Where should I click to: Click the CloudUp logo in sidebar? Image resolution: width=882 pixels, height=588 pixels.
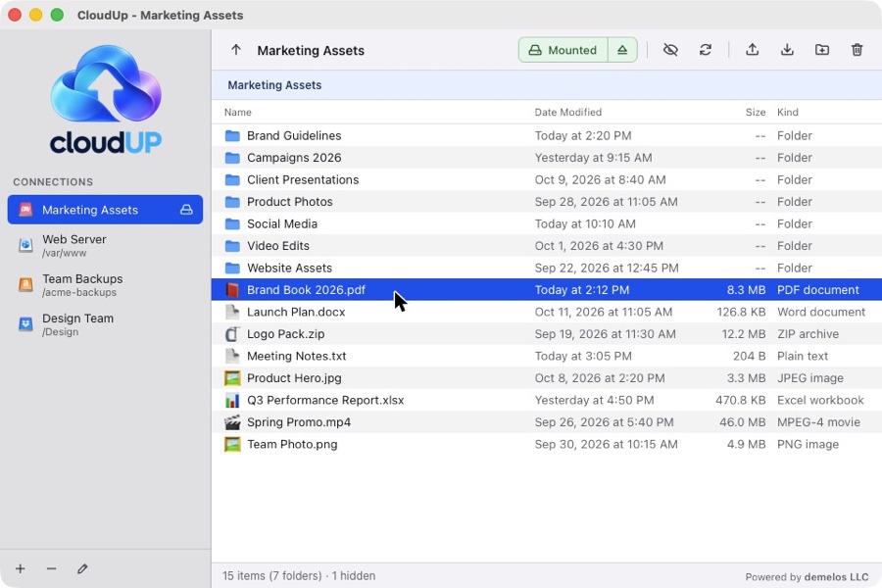tap(106, 99)
